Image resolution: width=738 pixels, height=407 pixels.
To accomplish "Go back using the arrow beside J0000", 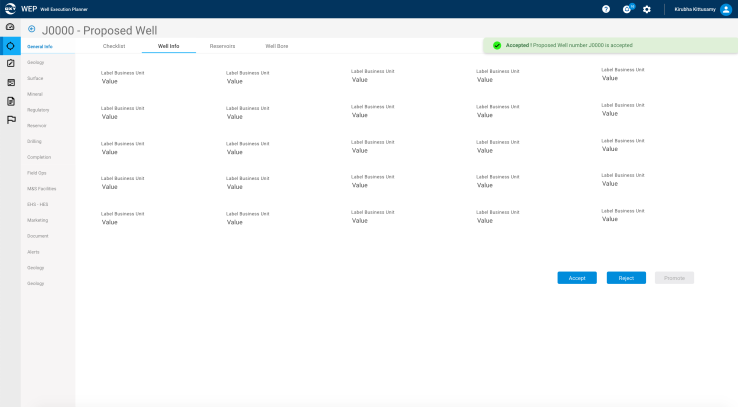I will click(32, 29).
